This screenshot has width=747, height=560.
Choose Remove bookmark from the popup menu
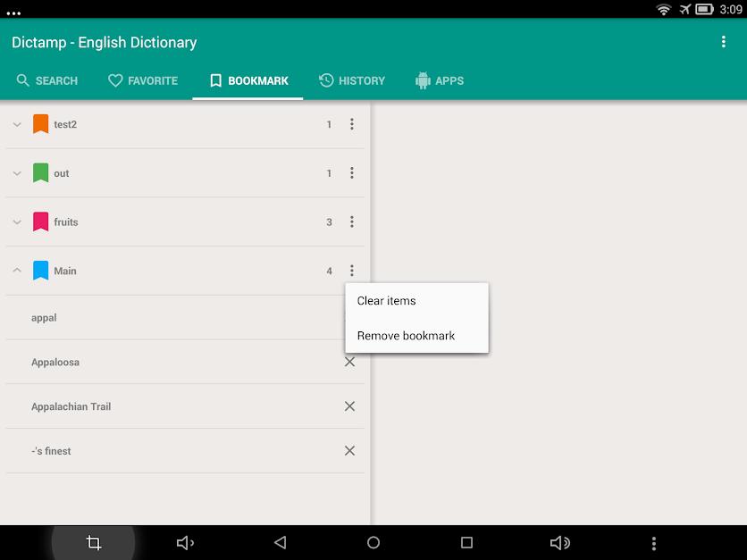(x=416, y=336)
